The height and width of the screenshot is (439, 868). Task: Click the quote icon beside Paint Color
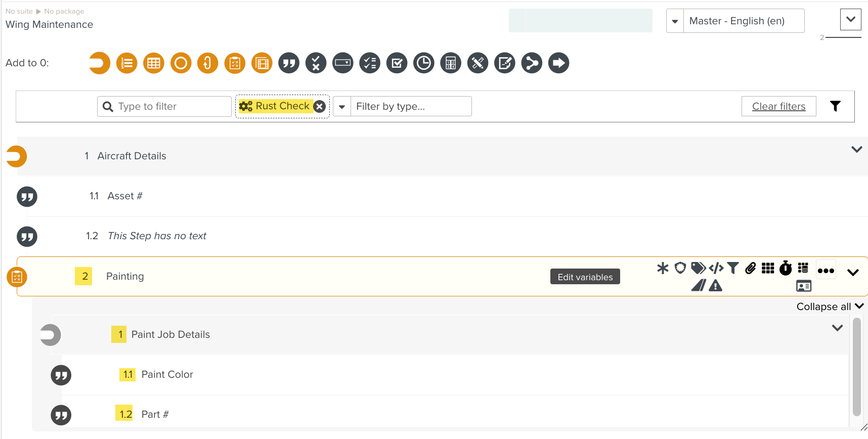click(x=61, y=375)
